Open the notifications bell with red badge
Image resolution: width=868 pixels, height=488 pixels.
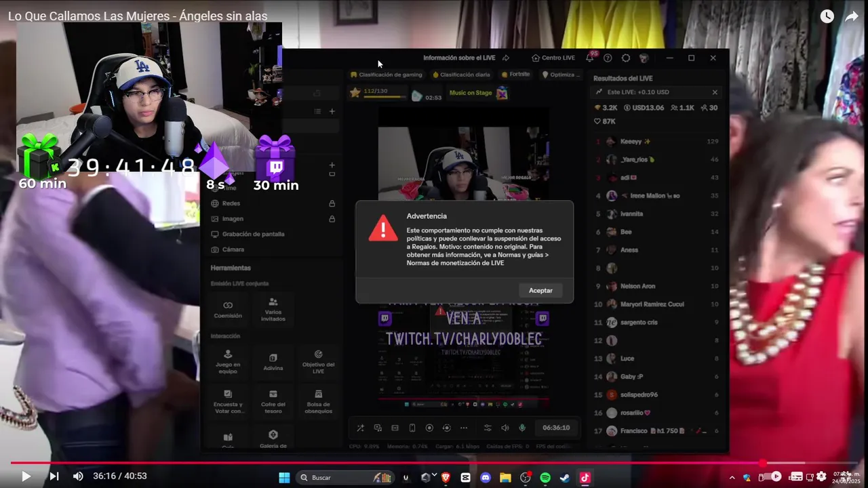(591, 58)
